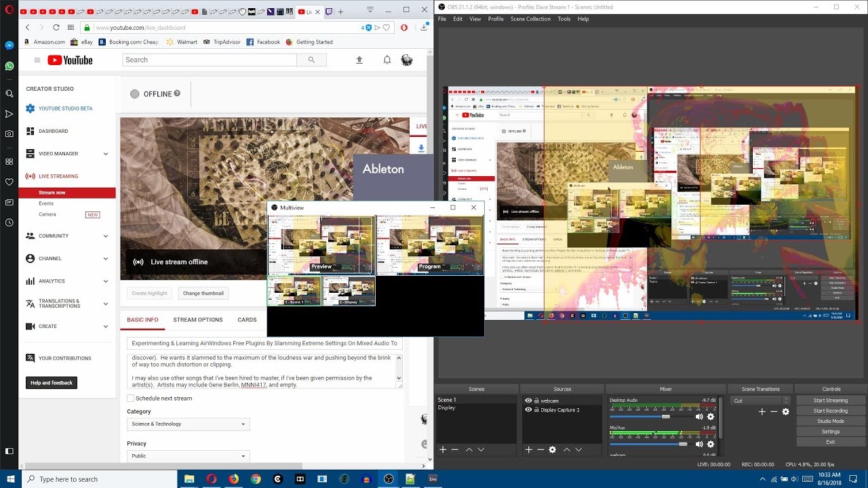This screenshot has width=868, height=488.
Task: Check the Schedule next stream checkbox
Action: 131,399
